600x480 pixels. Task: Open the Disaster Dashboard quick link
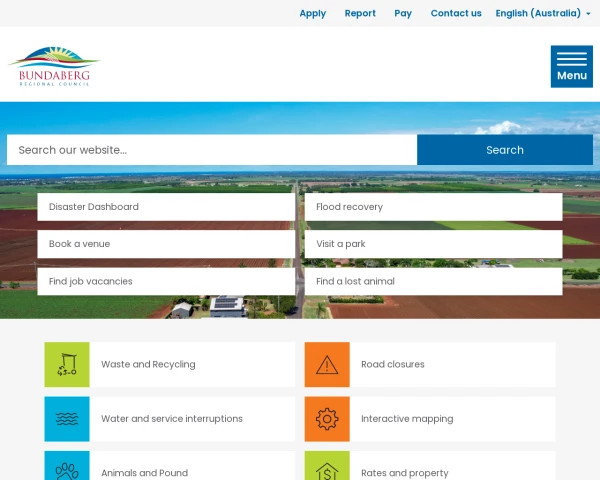[x=166, y=207]
